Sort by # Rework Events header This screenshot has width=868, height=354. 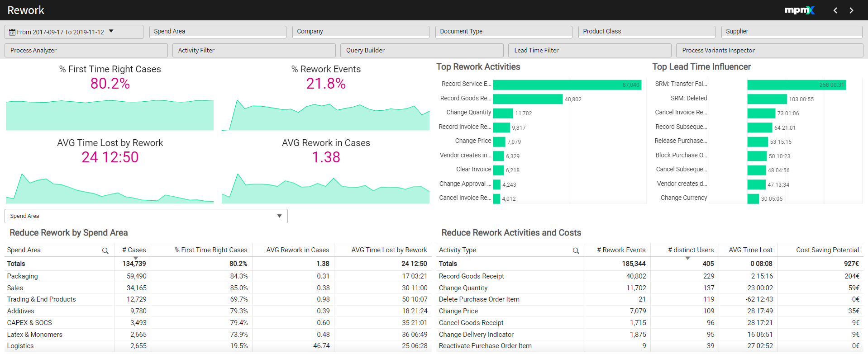tap(621, 250)
